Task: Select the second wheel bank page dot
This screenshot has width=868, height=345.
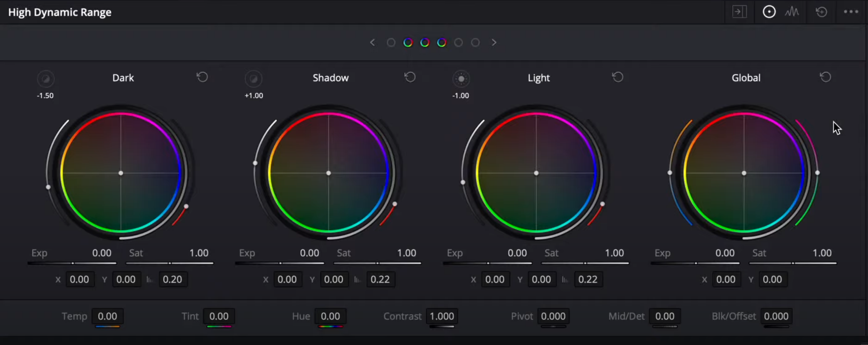Action: pyautogui.click(x=408, y=42)
